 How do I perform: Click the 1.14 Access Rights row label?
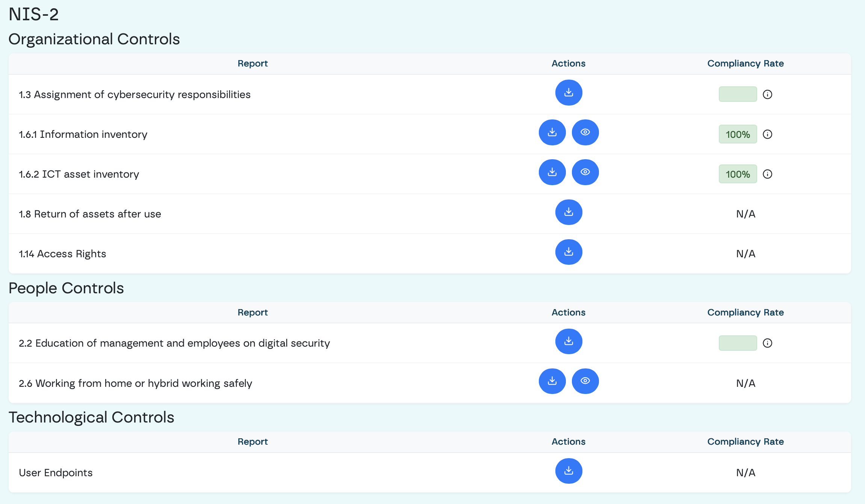(x=62, y=254)
